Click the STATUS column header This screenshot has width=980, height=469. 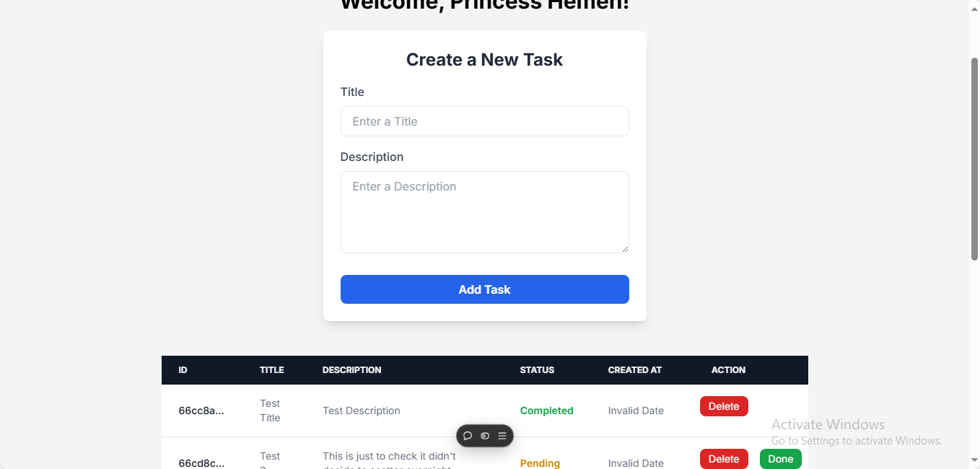537,370
